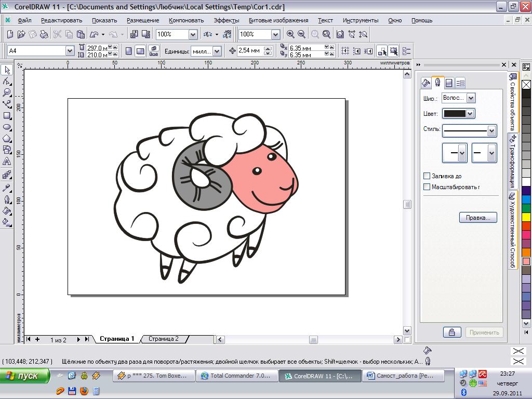
Task: Click the 'Правка...' button
Action: (x=478, y=218)
